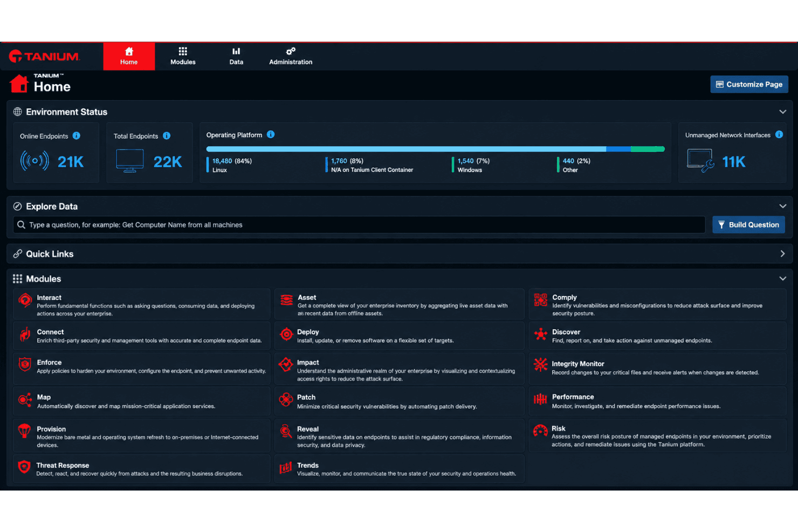Viewport: 798px width, 532px height.
Task: Open the Administration menu
Action: pyautogui.click(x=291, y=56)
